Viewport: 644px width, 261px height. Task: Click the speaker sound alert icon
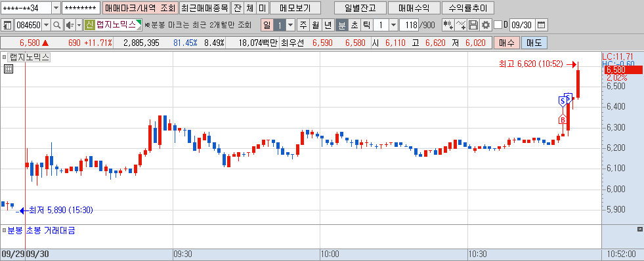pos(69,25)
